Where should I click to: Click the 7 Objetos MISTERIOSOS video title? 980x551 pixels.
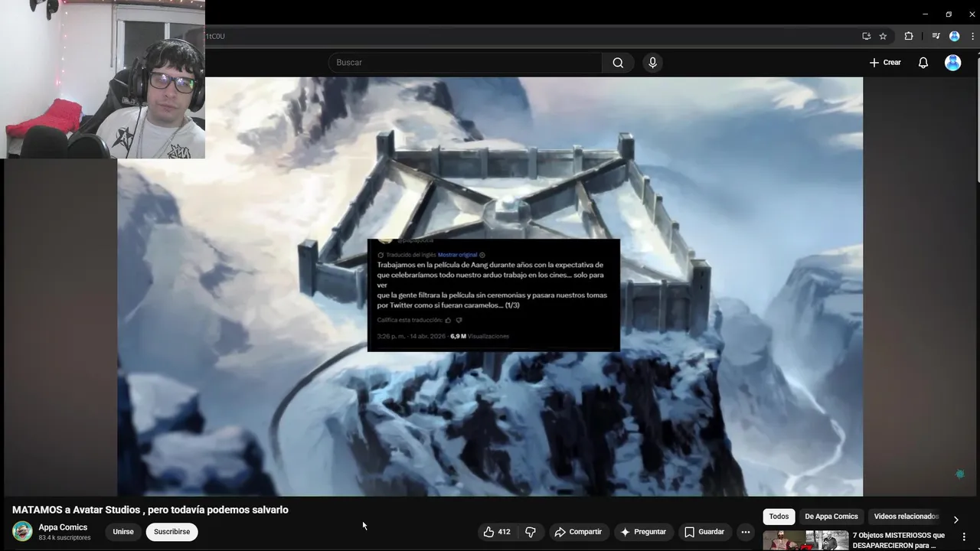tap(899, 540)
